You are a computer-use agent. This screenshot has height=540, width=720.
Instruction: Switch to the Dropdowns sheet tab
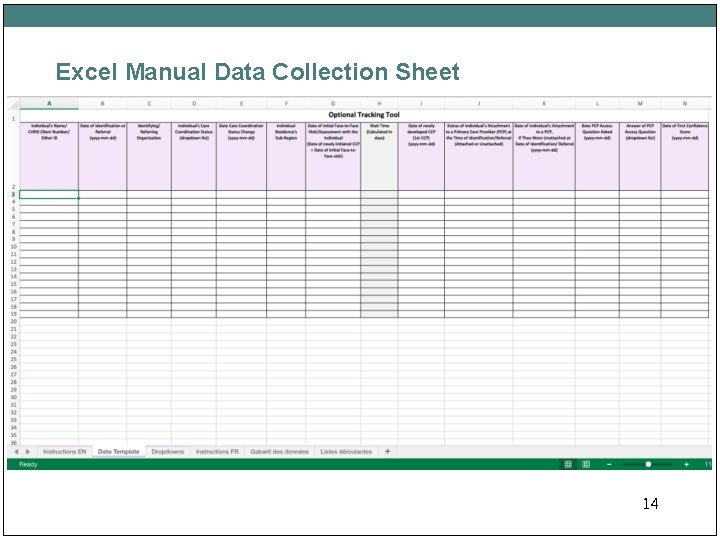(168, 452)
